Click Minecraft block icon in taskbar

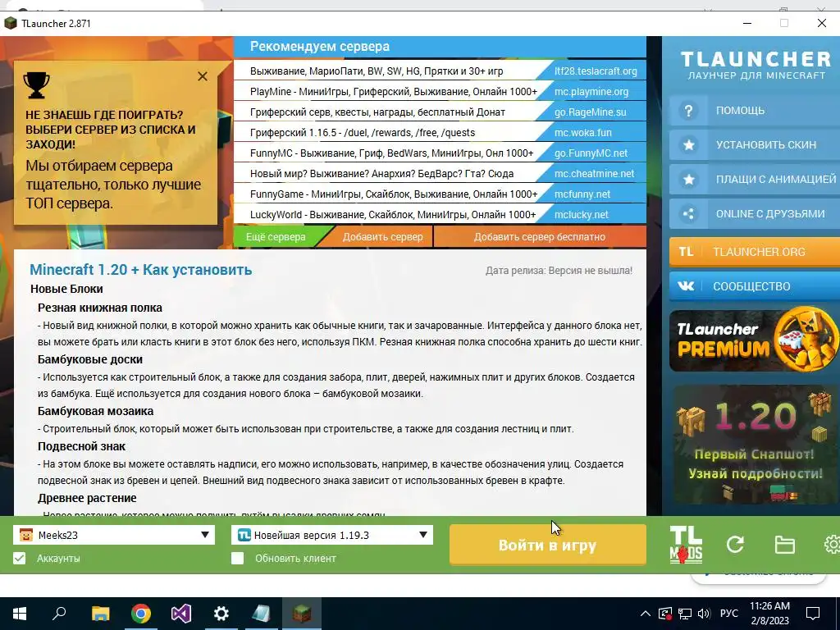[302, 613]
